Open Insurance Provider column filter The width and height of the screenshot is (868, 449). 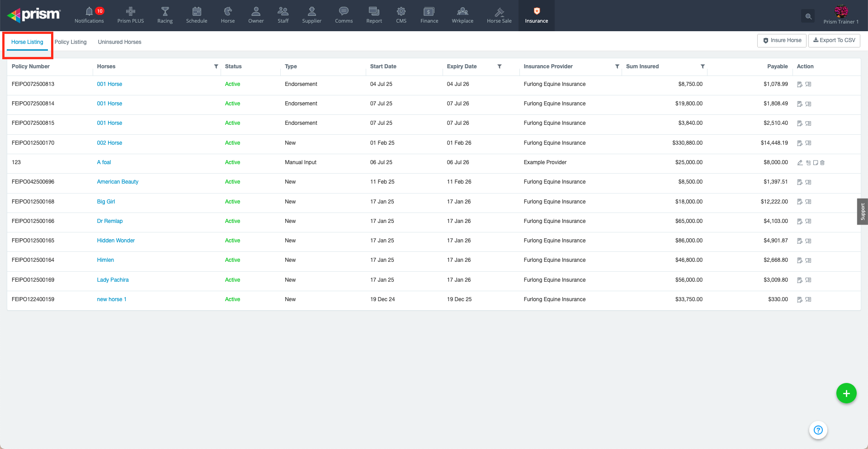pyautogui.click(x=617, y=66)
